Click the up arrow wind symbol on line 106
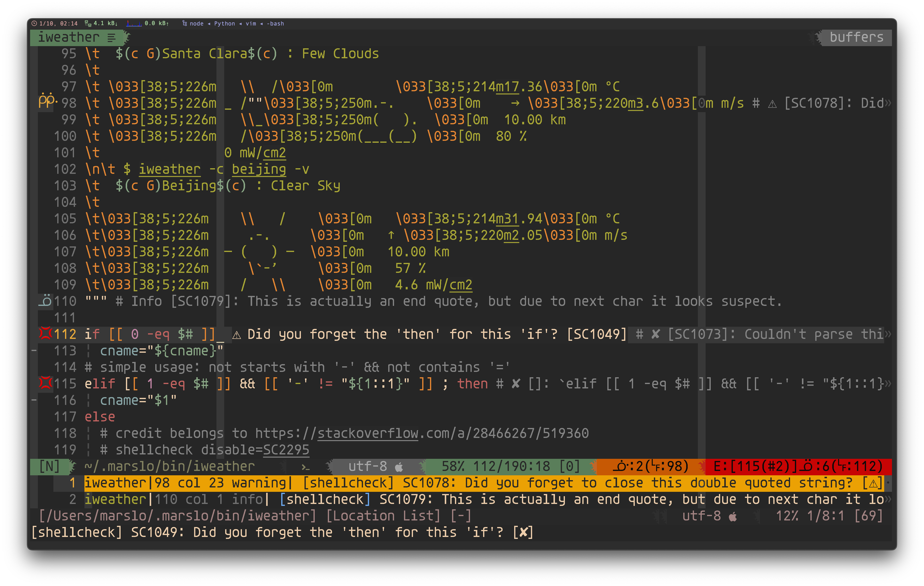Viewport: 924px width, 586px height. (391, 235)
